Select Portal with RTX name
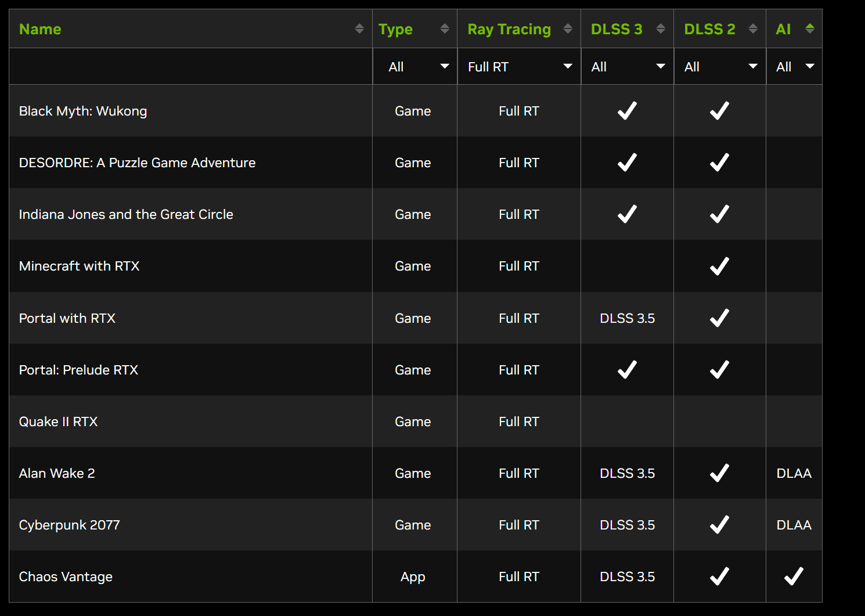Viewport: 865px width, 616px height. tap(67, 318)
